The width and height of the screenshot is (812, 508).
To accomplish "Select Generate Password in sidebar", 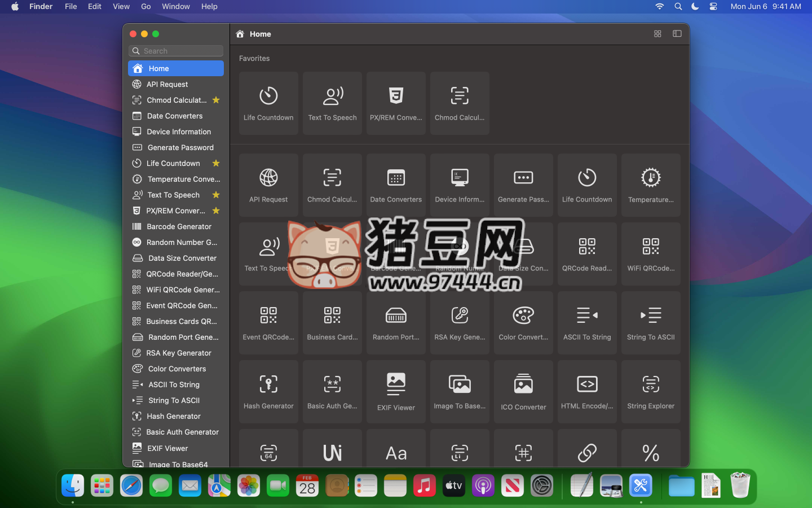I will (x=176, y=147).
